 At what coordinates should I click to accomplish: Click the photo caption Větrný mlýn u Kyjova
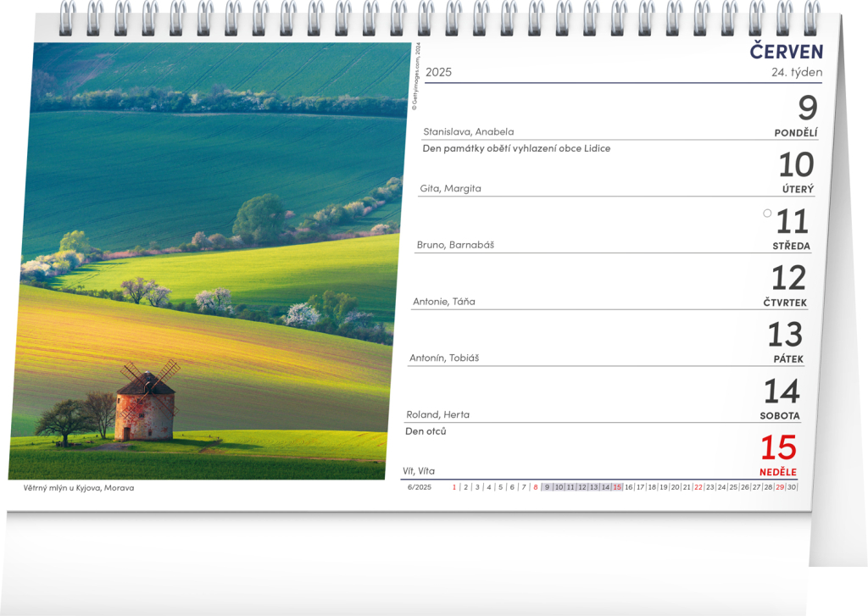[79, 488]
